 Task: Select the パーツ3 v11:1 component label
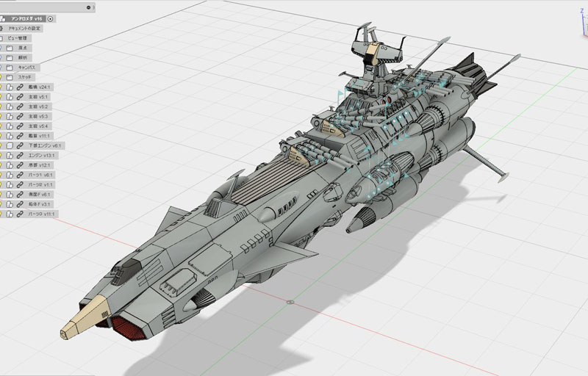click(x=42, y=214)
